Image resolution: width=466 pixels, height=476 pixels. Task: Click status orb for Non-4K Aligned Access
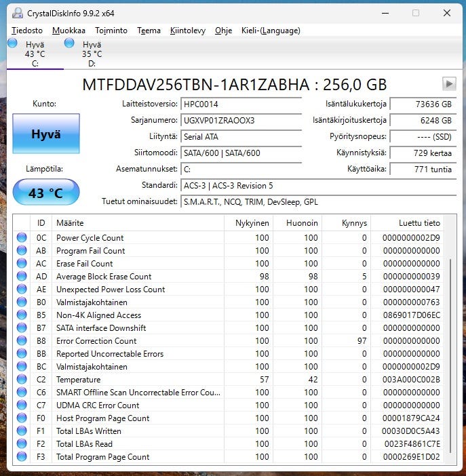point(22,315)
